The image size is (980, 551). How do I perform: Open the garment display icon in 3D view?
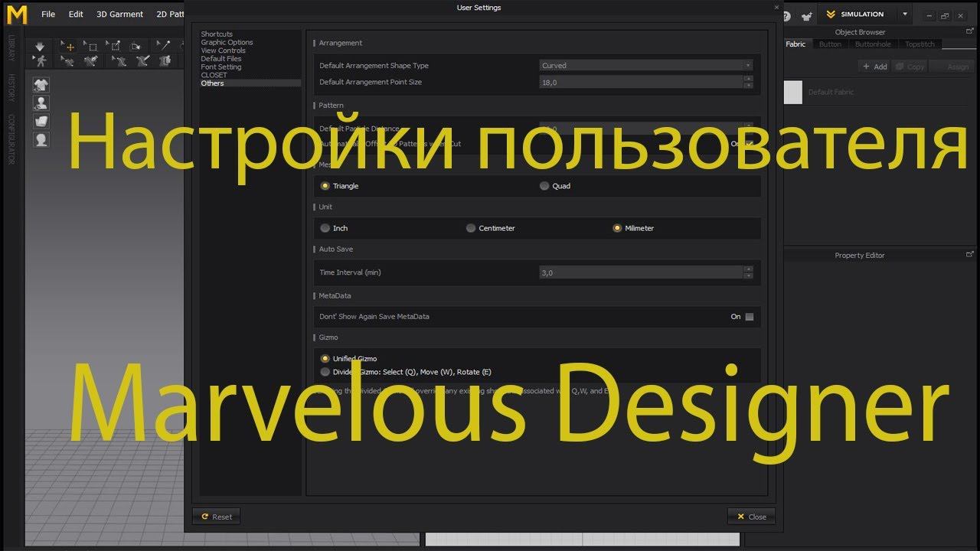tap(41, 85)
